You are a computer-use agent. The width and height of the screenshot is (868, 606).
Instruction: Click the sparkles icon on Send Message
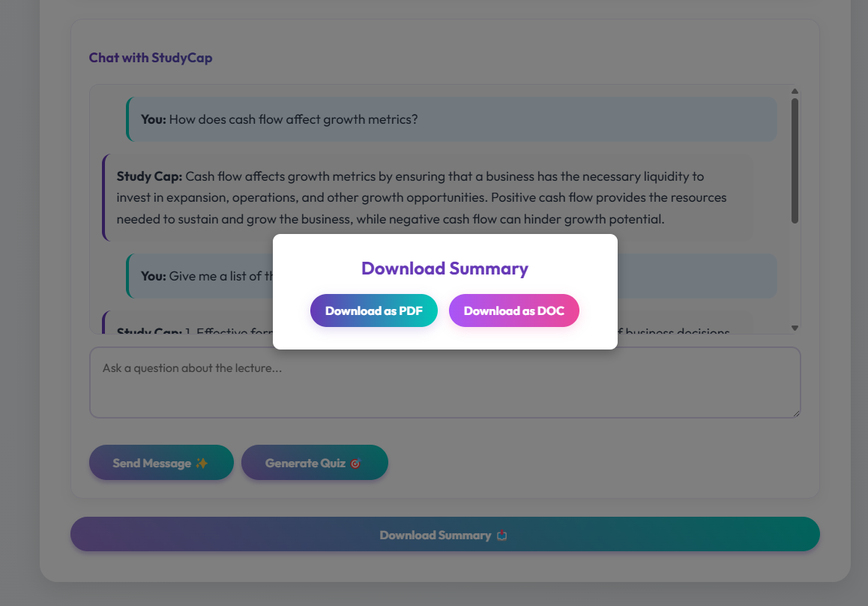click(202, 463)
